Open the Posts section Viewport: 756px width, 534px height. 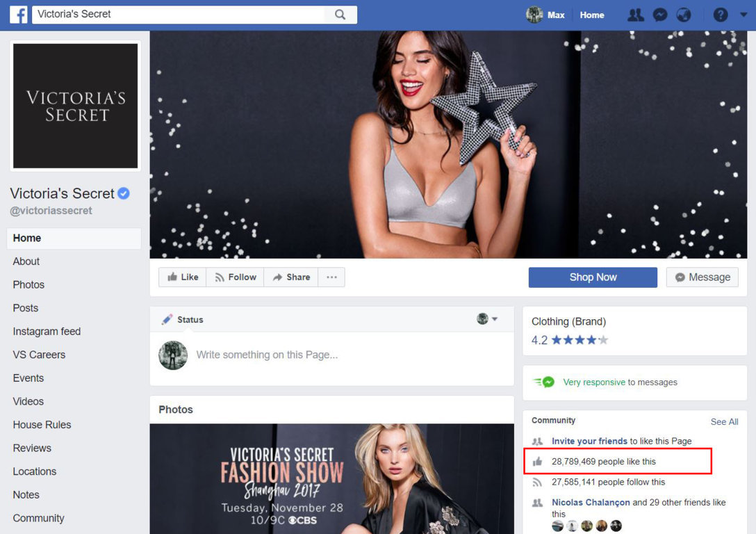(26, 308)
